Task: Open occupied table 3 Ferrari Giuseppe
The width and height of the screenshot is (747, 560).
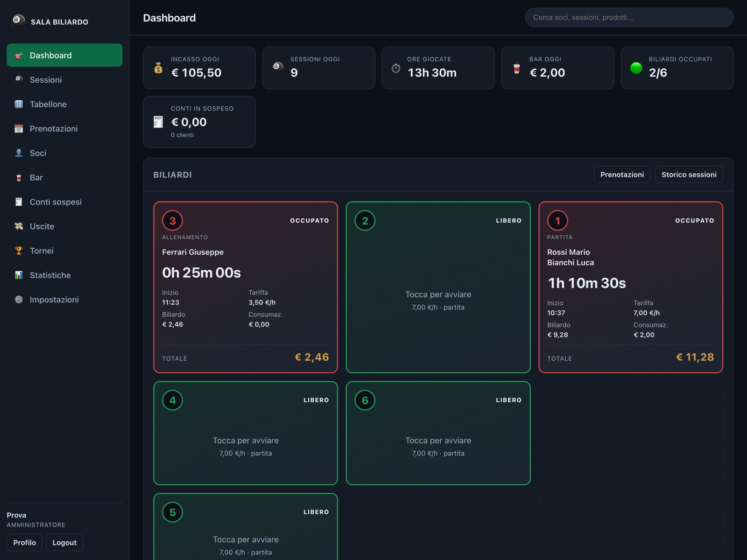Action: click(246, 287)
